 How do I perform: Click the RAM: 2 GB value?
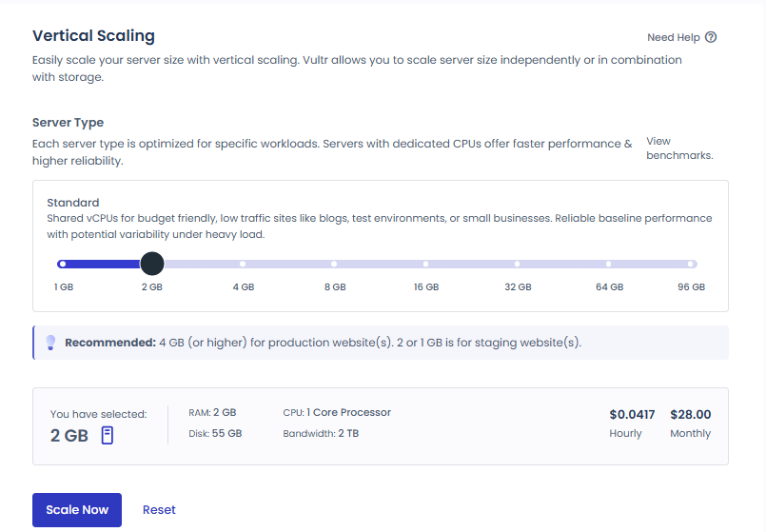click(212, 412)
